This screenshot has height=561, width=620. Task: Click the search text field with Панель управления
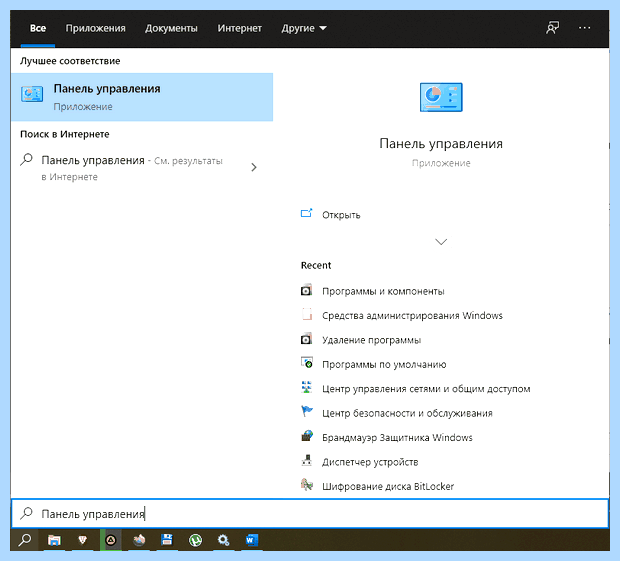tap(310, 513)
